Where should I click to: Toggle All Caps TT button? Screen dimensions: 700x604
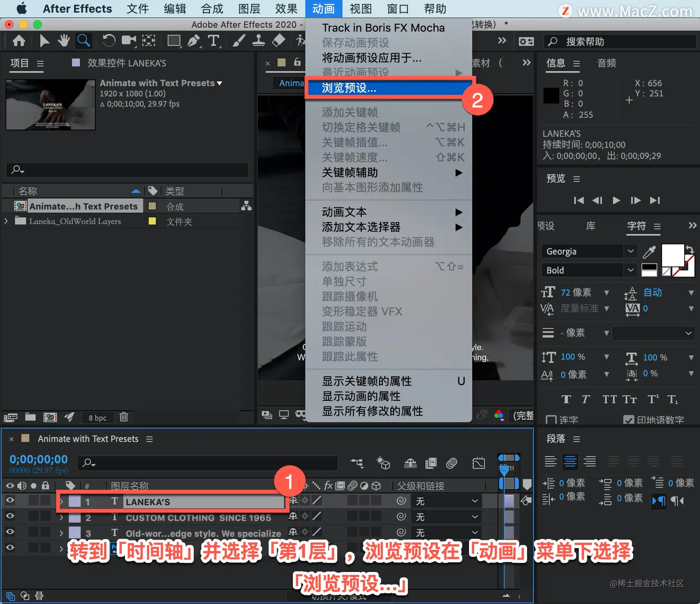tap(609, 399)
